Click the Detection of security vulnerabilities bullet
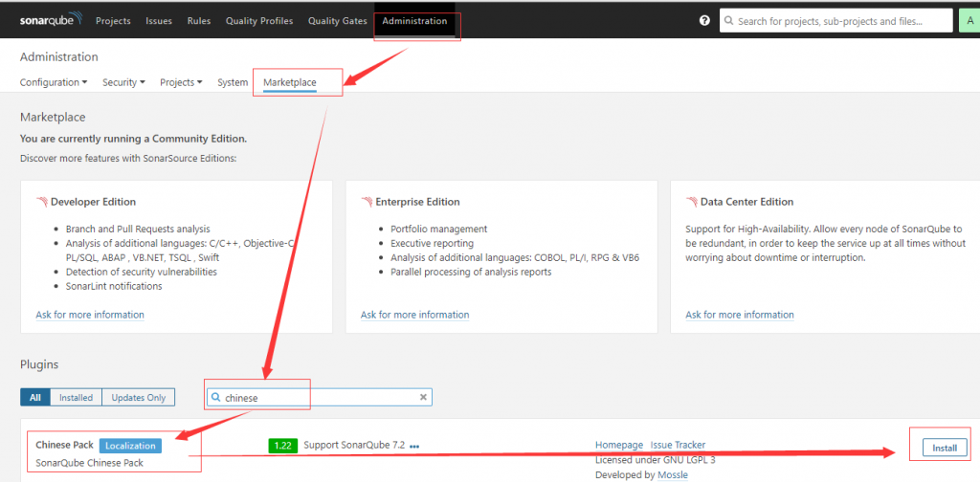 pos(142,272)
